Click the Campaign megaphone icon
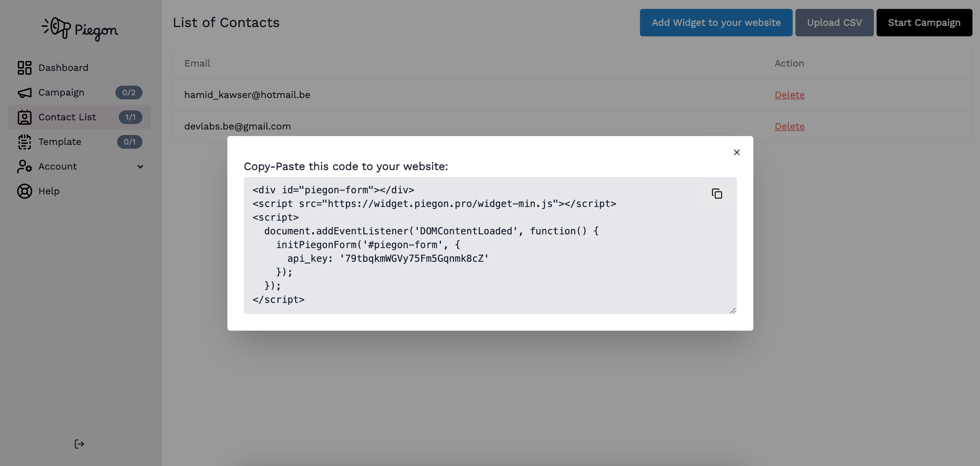The height and width of the screenshot is (466, 980). pos(24,93)
